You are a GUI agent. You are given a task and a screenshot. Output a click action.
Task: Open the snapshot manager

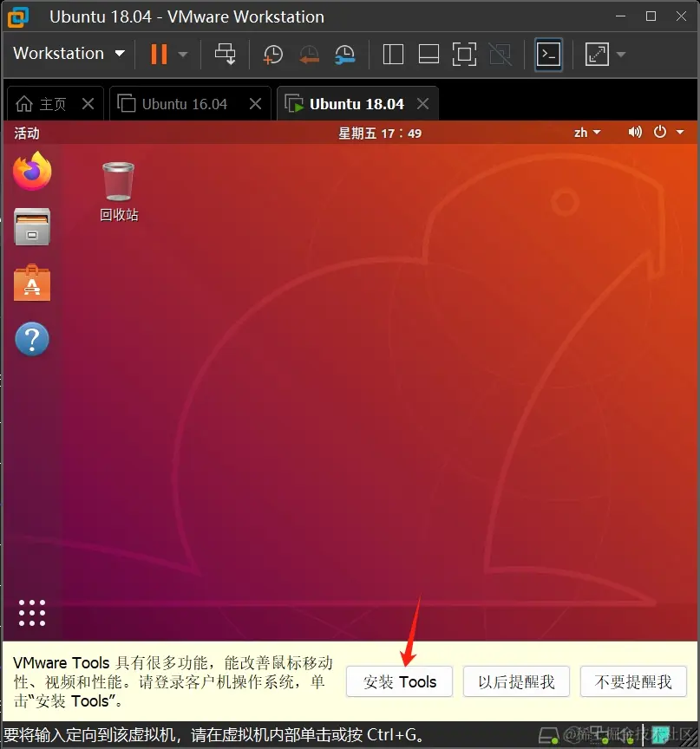[345, 54]
